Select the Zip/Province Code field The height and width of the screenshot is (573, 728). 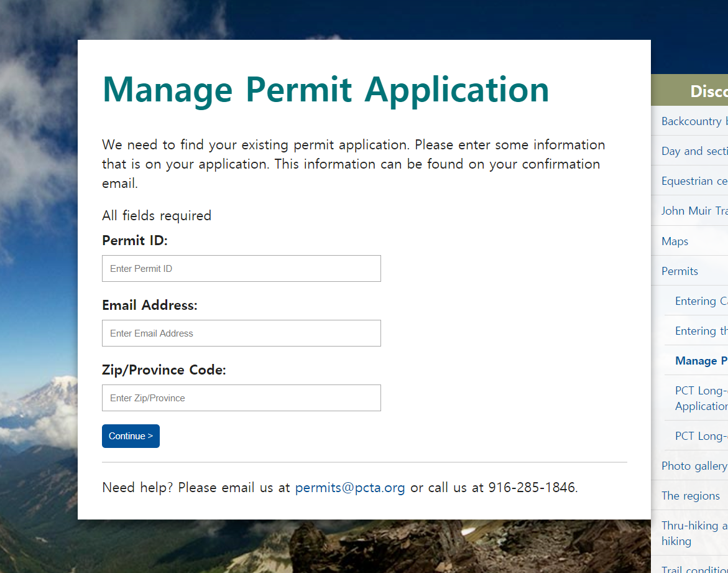(241, 398)
